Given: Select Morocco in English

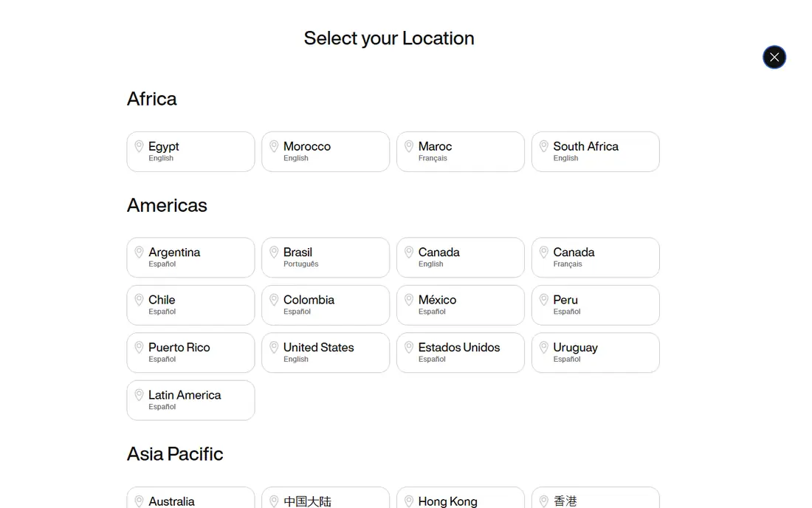Looking at the screenshot, I should [326, 151].
